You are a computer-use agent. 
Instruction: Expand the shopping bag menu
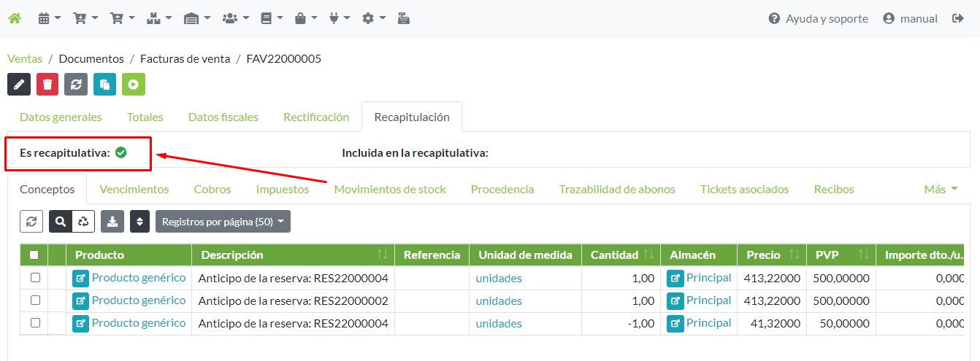pos(305,18)
